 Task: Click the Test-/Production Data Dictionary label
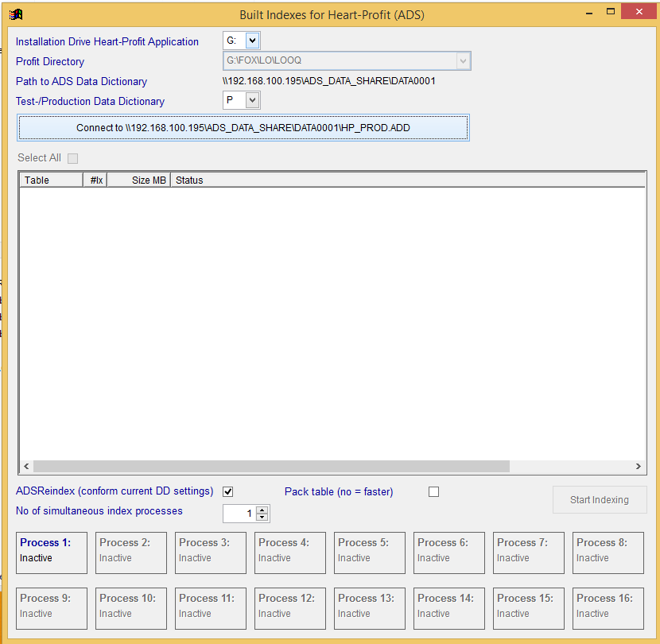(x=90, y=102)
